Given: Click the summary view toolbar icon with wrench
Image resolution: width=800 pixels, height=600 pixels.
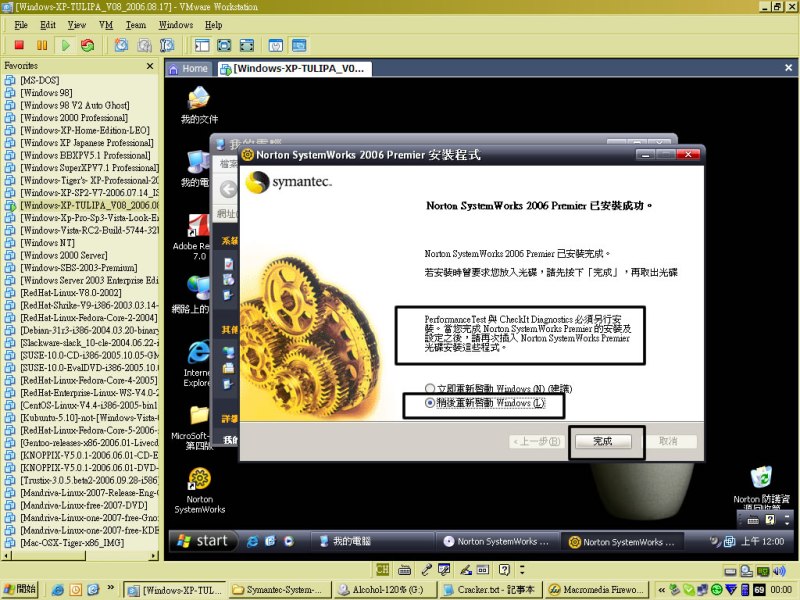Looking at the screenshot, I should (x=276, y=45).
